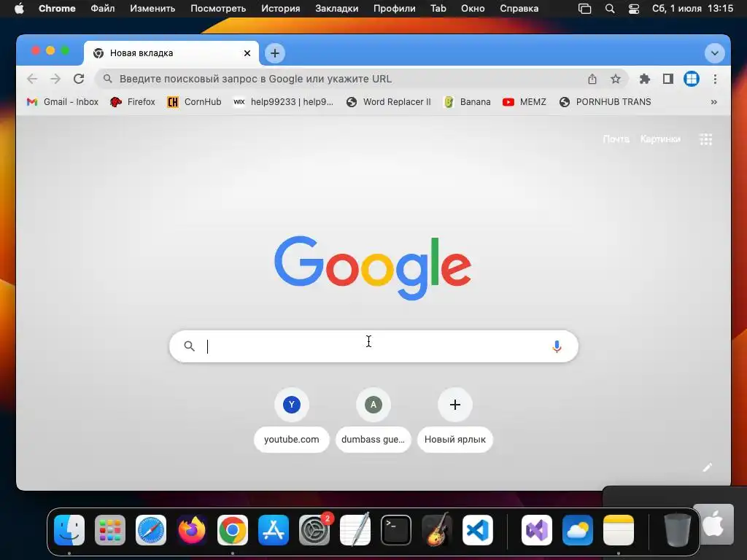Click Stage Manager windows icon in menu bar
This screenshot has height=560, width=747.
[584, 9]
